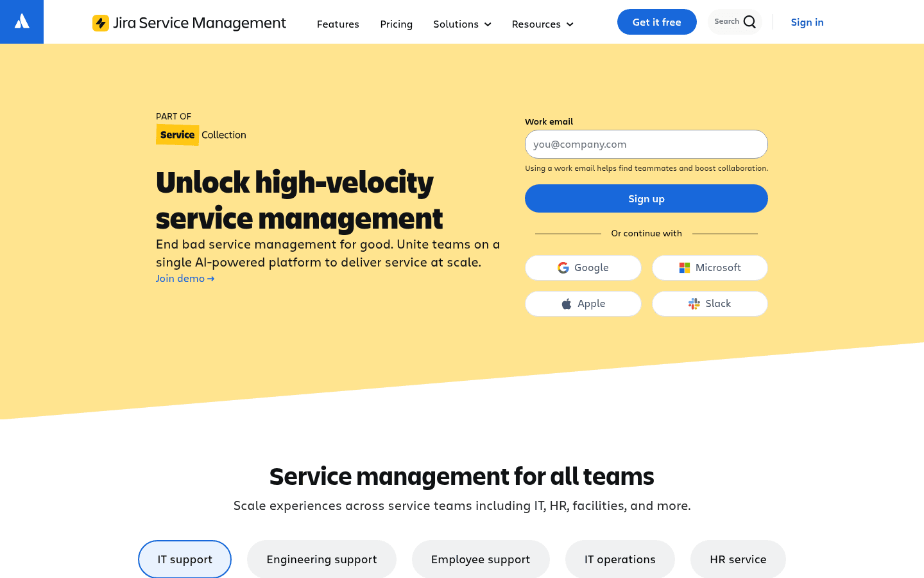Select the IT operations tab
This screenshot has height=578, width=924.
tap(620, 559)
